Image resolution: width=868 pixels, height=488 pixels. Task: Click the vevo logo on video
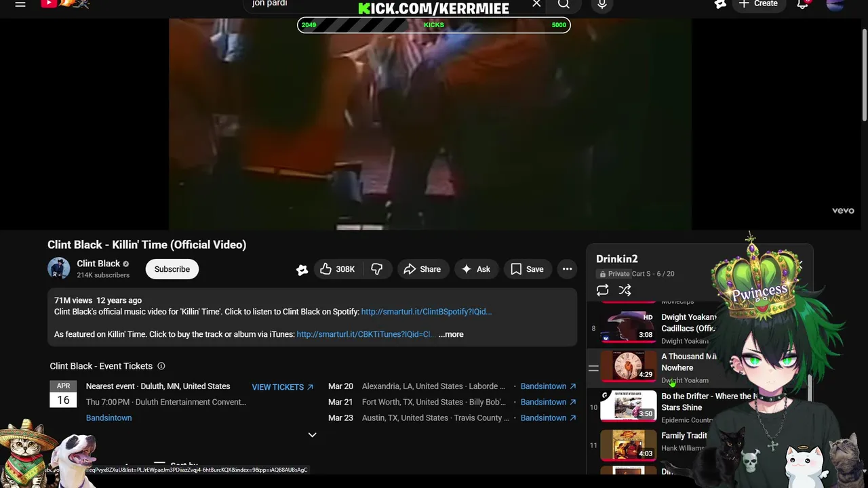tap(843, 211)
